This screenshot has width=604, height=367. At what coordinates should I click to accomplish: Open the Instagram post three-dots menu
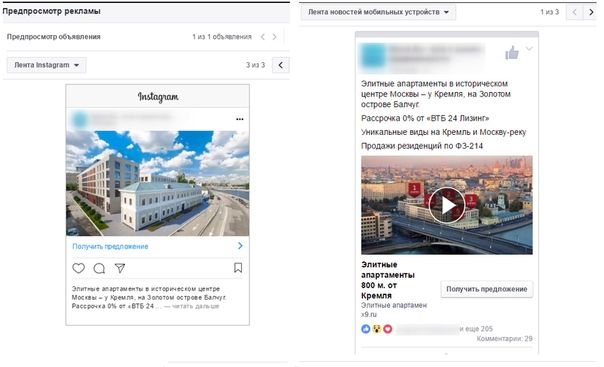click(240, 119)
